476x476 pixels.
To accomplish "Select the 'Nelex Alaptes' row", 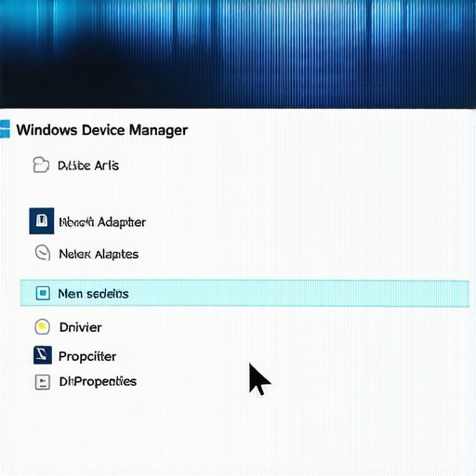I will pos(99,255).
